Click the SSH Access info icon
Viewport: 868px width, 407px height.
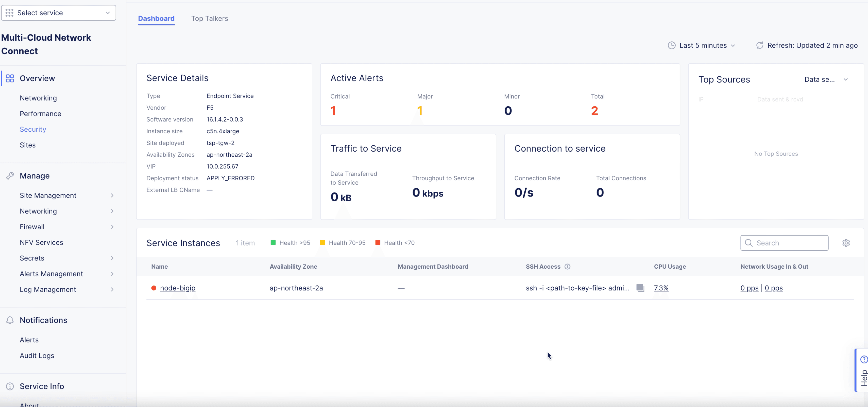point(567,266)
